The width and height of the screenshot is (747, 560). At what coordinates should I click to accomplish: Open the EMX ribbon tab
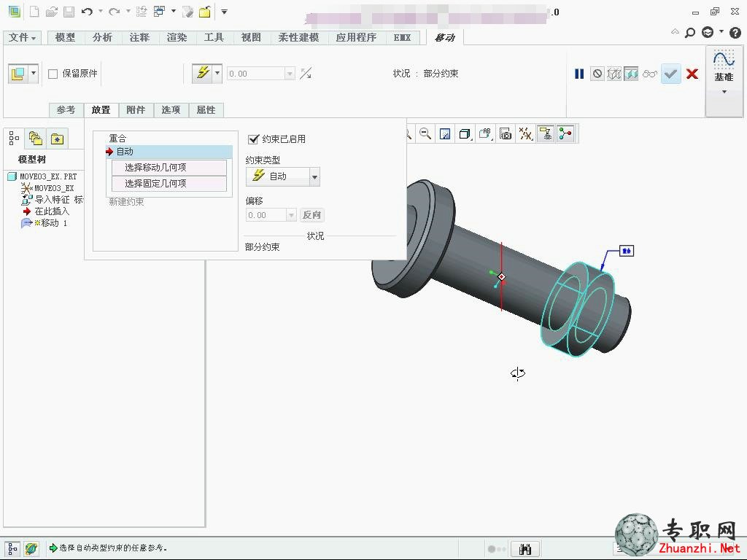click(x=402, y=37)
